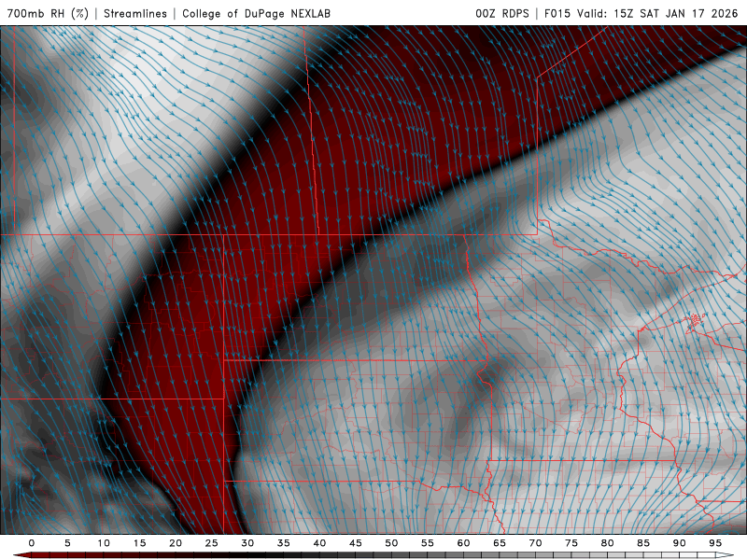Click the colorbar value label 20

tap(176, 543)
